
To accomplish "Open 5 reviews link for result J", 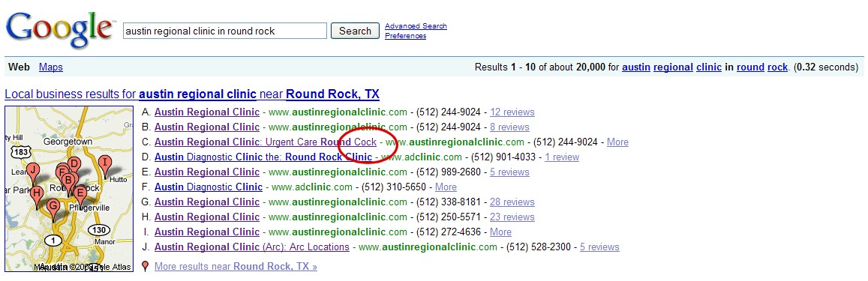I will coord(599,247).
